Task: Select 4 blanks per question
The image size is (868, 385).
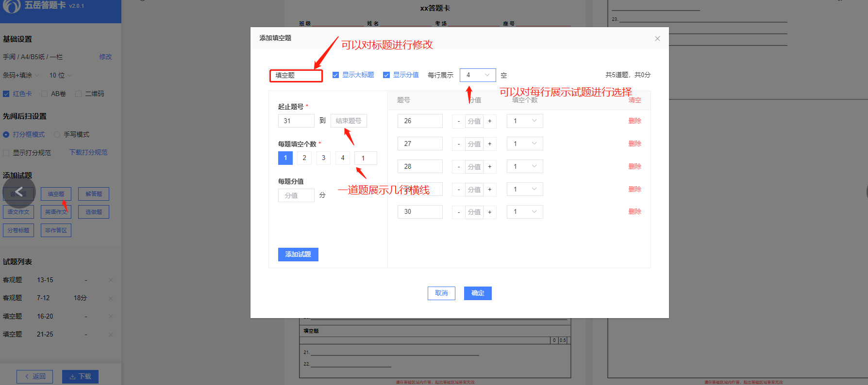Action: (x=343, y=158)
